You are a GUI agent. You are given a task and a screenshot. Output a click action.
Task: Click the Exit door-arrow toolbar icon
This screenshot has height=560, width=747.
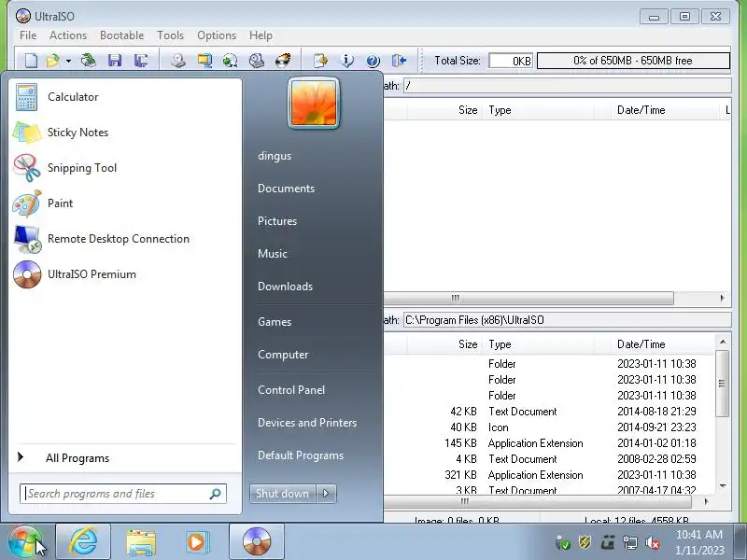pyautogui.click(x=400, y=61)
